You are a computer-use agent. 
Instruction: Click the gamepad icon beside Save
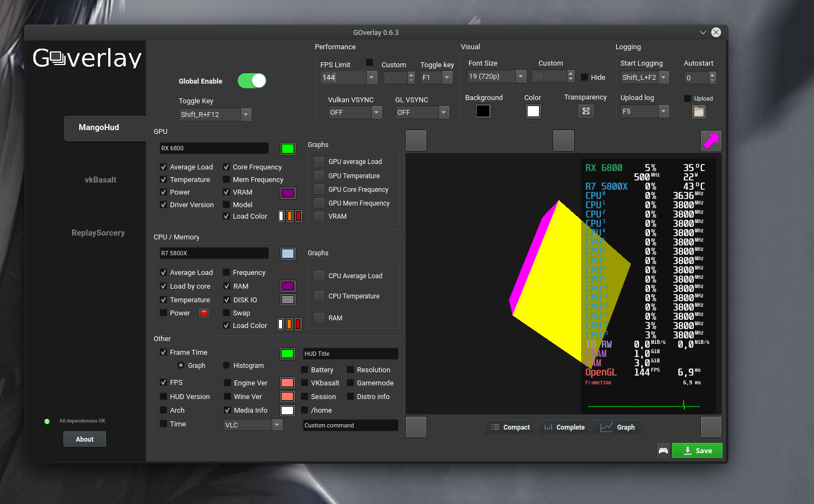pos(663,450)
